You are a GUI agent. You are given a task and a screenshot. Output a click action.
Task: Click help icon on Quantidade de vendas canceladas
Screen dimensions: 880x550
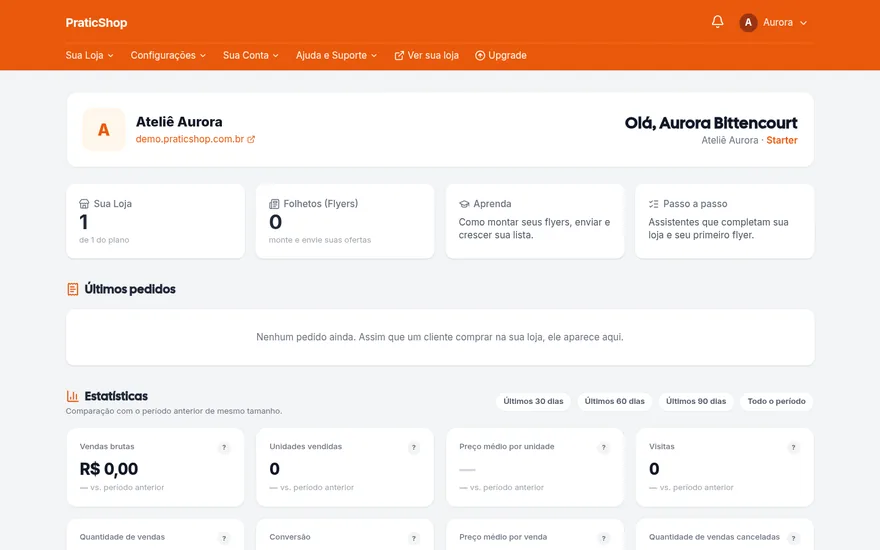pyautogui.click(x=793, y=538)
